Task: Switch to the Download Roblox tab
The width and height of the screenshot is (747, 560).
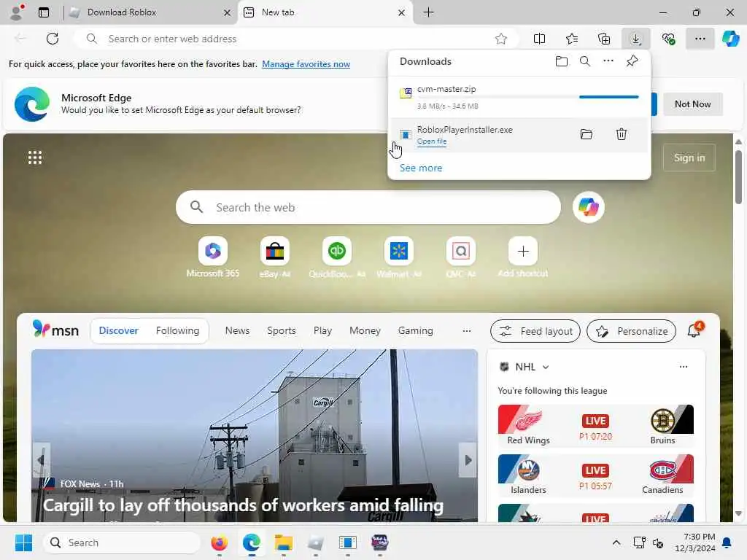Action: pyautogui.click(x=149, y=12)
